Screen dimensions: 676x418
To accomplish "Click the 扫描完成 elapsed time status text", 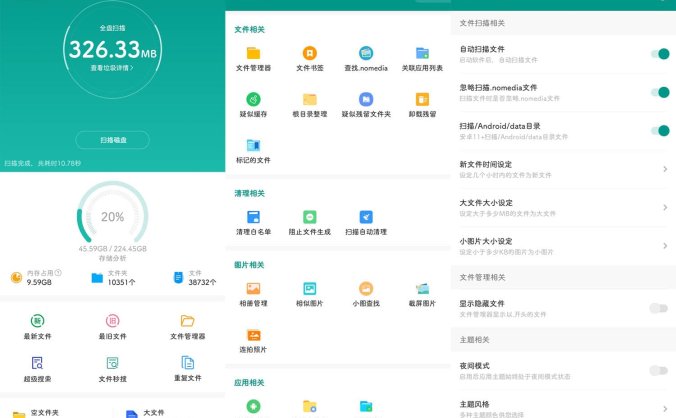I will pos(42,163).
